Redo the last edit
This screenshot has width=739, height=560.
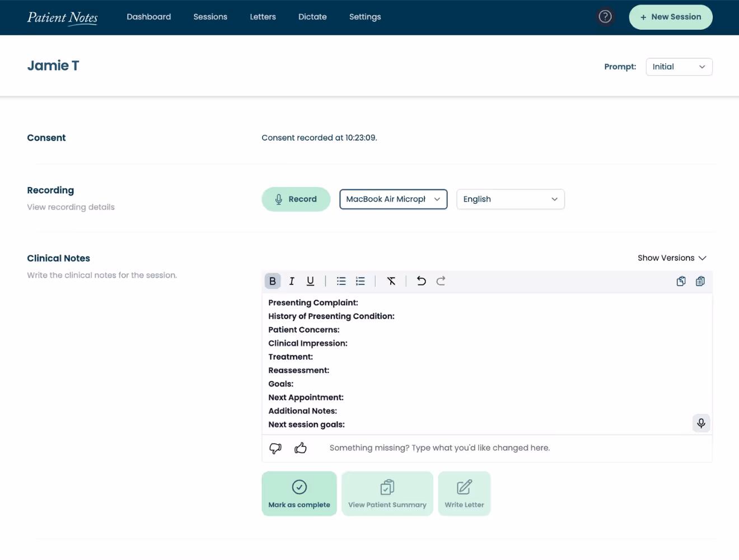(x=441, y=281)
